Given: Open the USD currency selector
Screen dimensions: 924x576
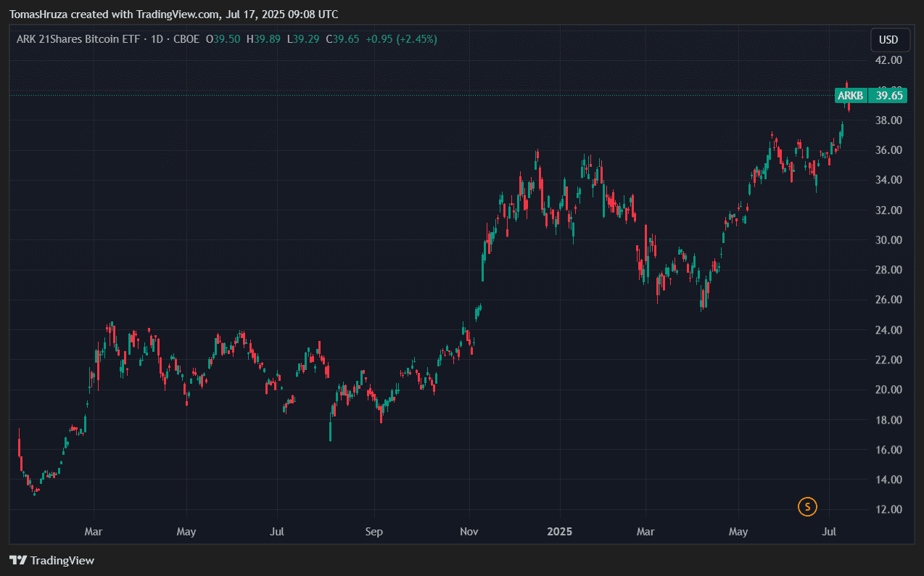Looking at the screenshot, I should (889, 40).
